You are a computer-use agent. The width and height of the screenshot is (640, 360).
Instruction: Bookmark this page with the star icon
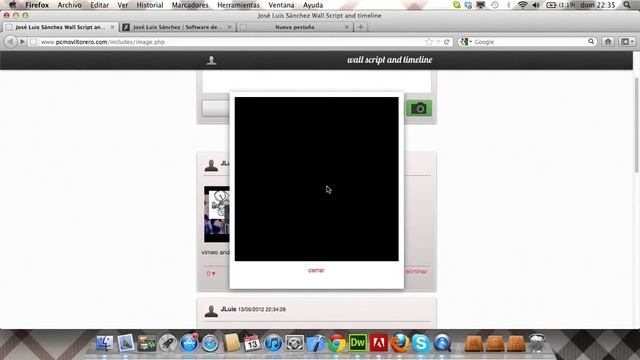tap(429, 42)
